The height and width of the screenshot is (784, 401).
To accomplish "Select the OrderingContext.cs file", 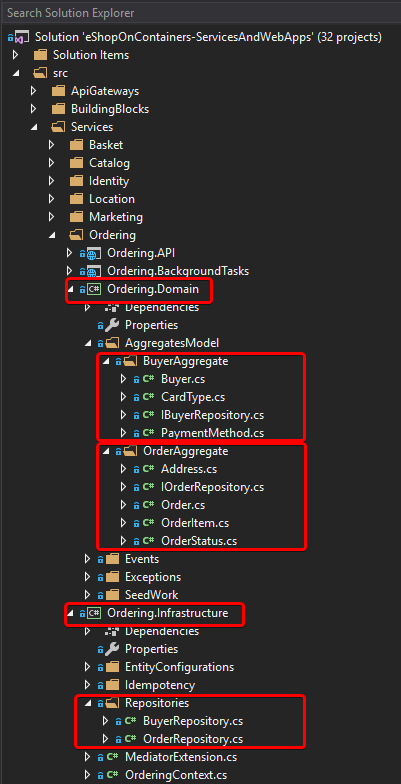I will pyautogui.click(x=176, y=775).
